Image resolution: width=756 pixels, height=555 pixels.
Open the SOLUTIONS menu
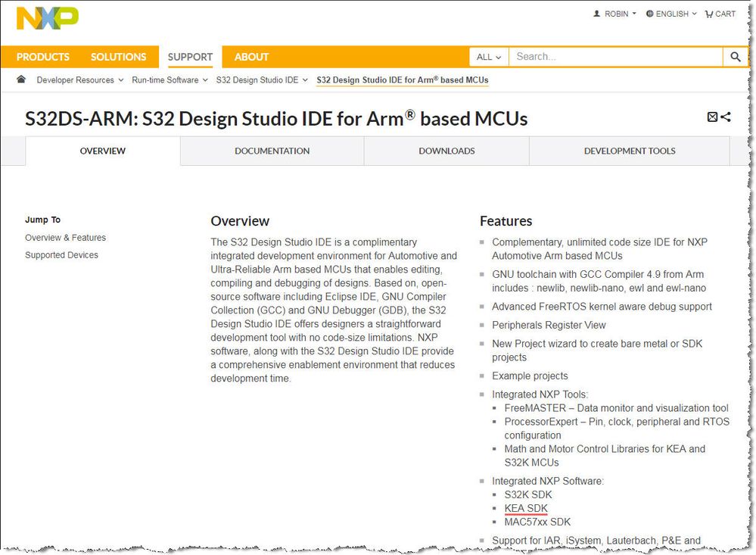118,57
